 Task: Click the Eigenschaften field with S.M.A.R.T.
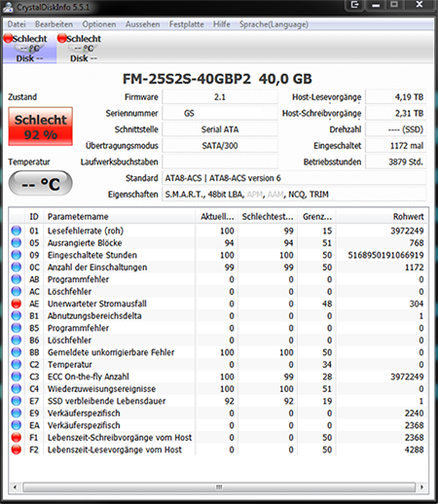click(294, 195)
